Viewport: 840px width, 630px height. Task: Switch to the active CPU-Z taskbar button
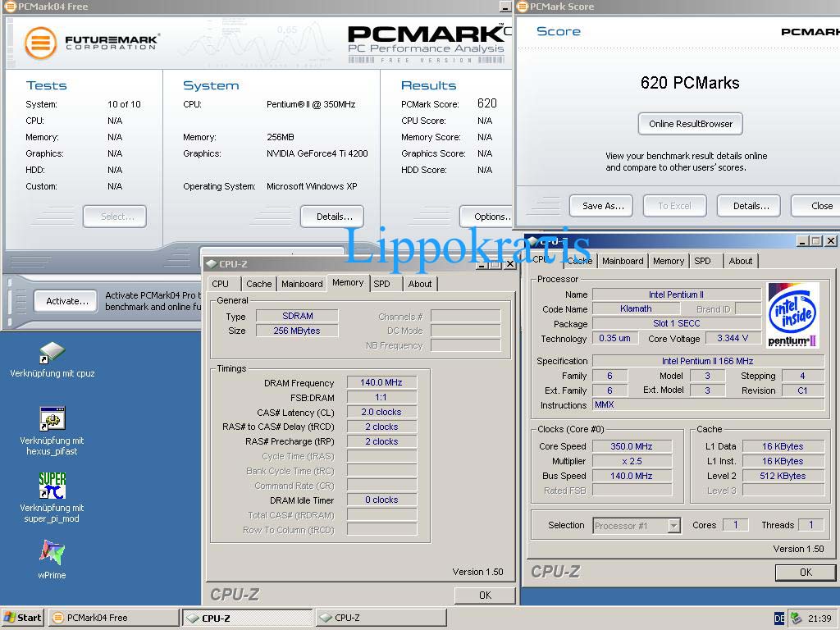click(x=247, y=618)
